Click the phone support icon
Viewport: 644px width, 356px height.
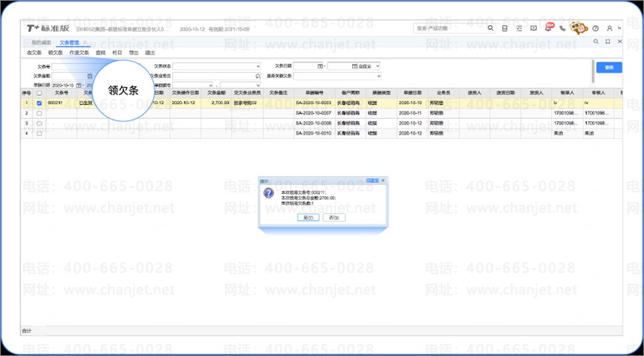coord(562,28)
